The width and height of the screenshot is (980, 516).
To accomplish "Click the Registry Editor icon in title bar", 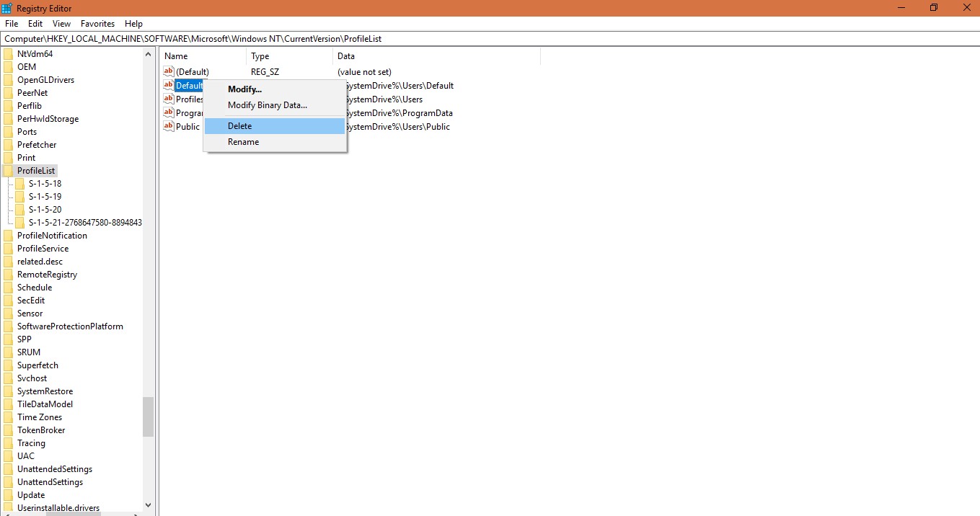I will pyautogui.click(x=6, y=8).
